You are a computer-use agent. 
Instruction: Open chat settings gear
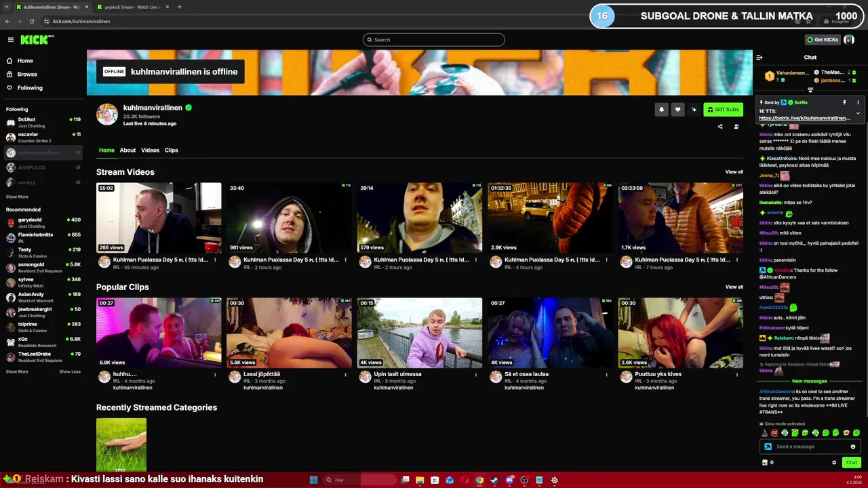coord(834,463)
